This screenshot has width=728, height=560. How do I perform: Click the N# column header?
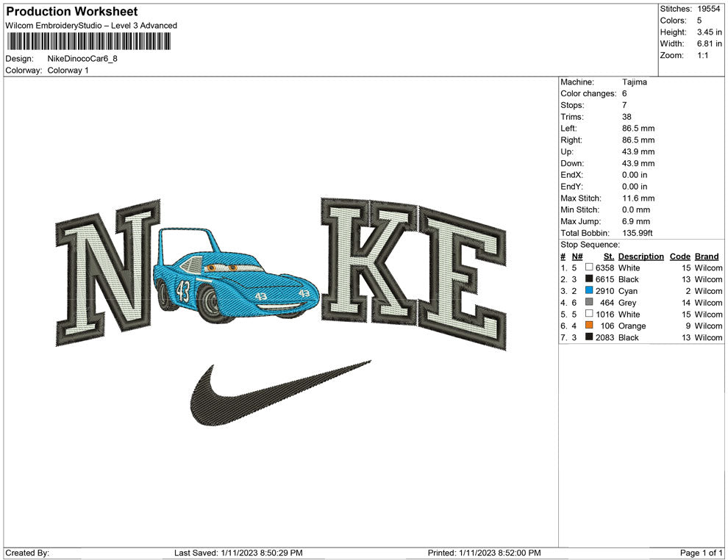point(577,256)
